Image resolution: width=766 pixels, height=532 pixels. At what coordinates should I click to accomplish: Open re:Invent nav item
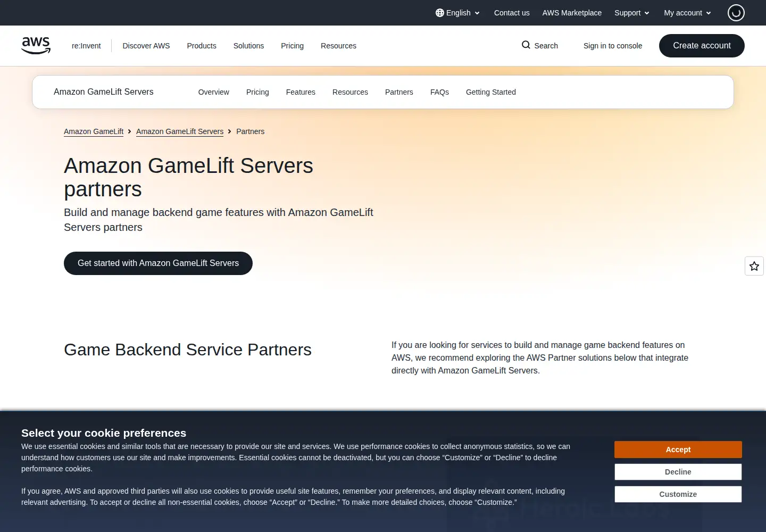point(86,46)
